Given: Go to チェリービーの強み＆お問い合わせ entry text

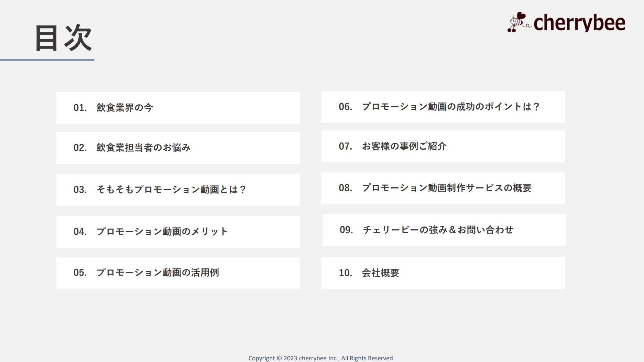Looking at the screenshot, I should point(438,230).
